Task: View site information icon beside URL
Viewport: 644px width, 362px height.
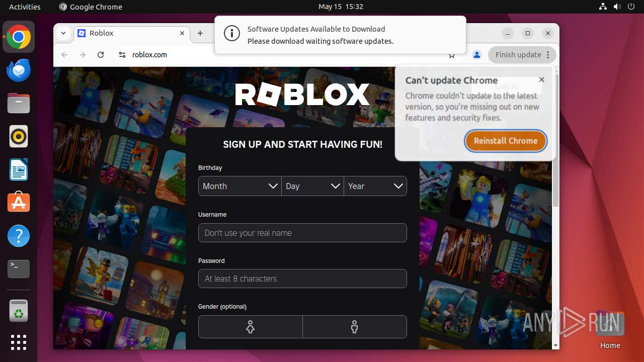Action: click(122, 55)
